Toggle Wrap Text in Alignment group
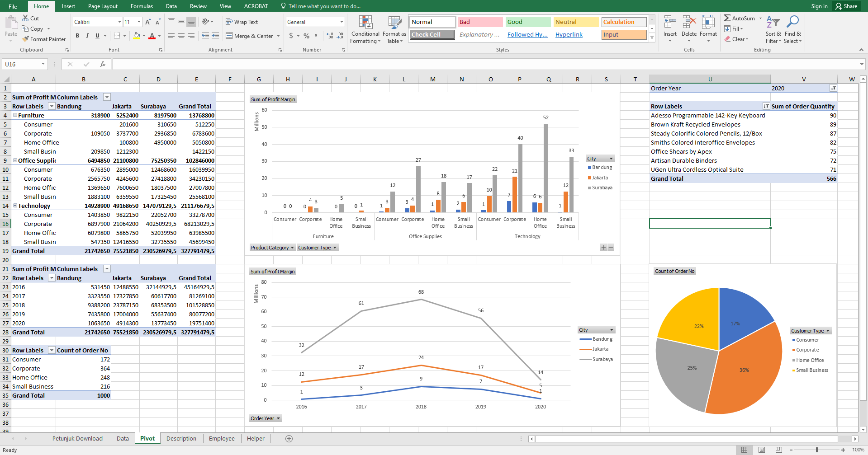 click(x=242, y=22)
